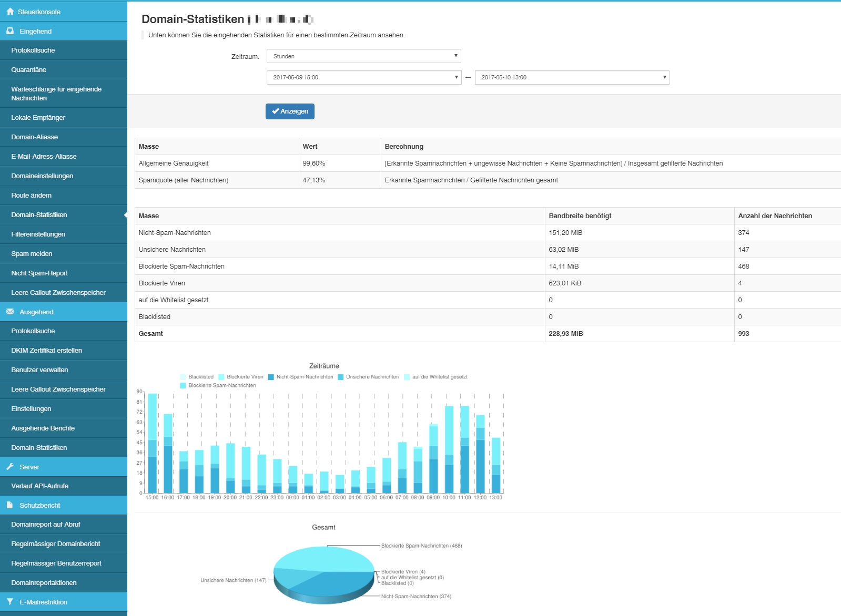Screen dimensions: 841x616
Task: Click the 15:00 bar in Zeiträume chart
Action: pyautogui.click(x=153, y=444)
